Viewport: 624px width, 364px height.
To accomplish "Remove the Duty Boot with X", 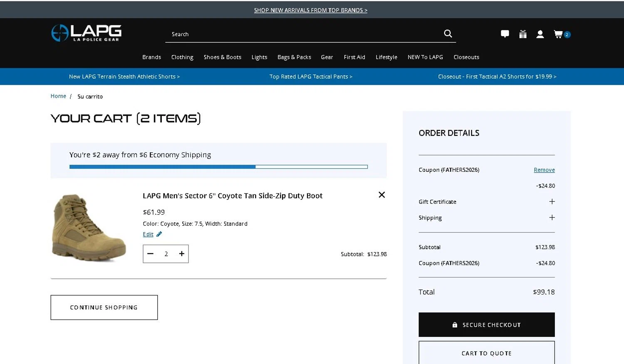I will coord(381,195).
